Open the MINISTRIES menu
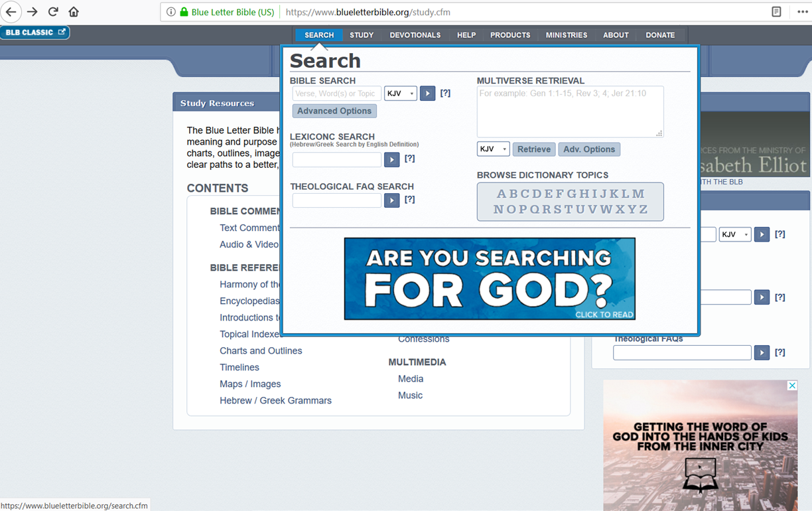This screenshot has height=511, width=812. point(567,35)
